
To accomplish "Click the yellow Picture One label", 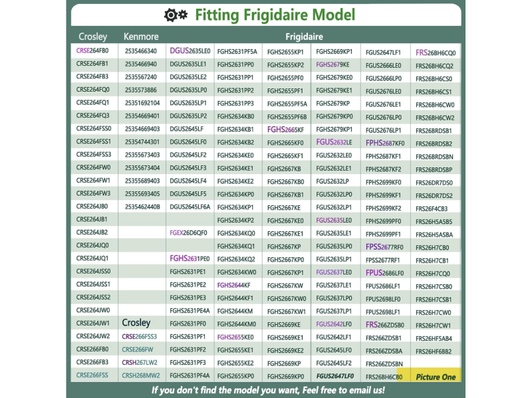I will point(436,377).
